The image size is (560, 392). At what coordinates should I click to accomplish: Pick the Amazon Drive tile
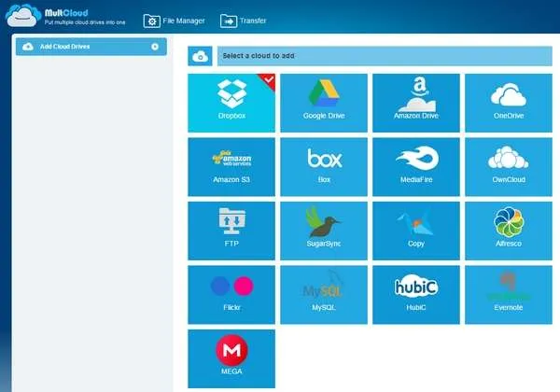[x=416, y=103]
